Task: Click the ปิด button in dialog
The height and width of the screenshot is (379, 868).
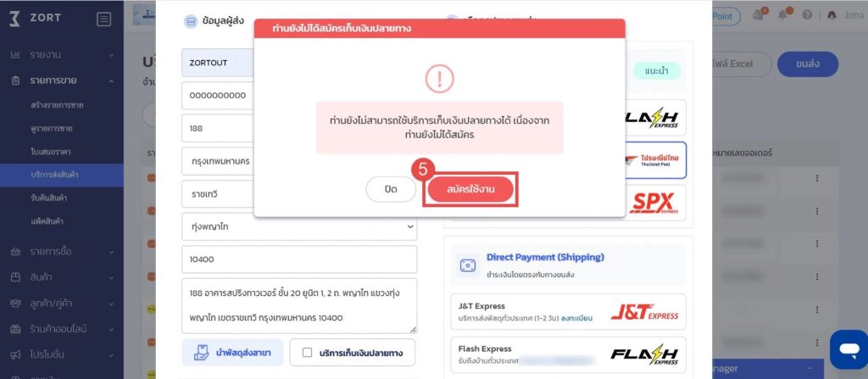Action: (391, 190)
